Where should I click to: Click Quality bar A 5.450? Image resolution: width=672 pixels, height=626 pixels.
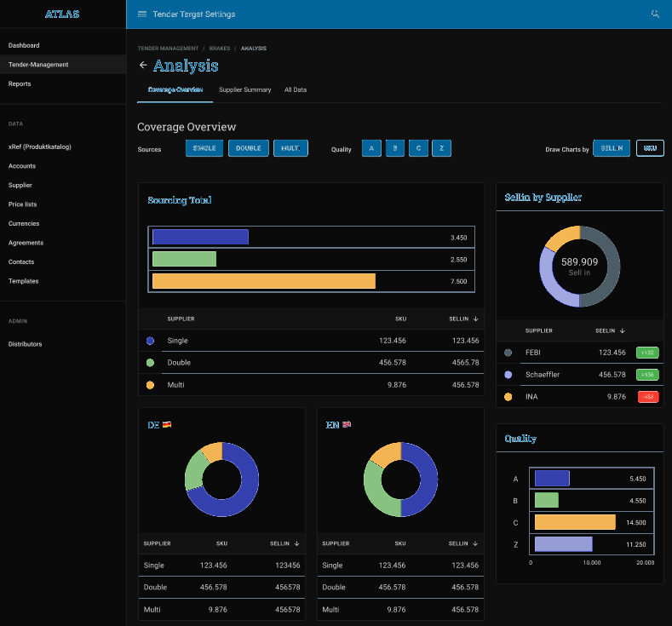pyautogui.click(x=552, y=478)
